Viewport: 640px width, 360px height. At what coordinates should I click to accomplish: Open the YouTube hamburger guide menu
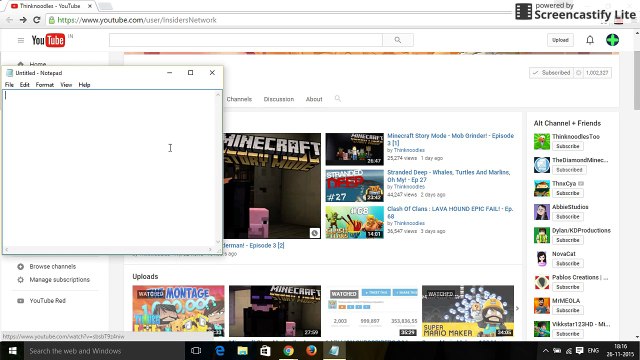pos(21,40)
